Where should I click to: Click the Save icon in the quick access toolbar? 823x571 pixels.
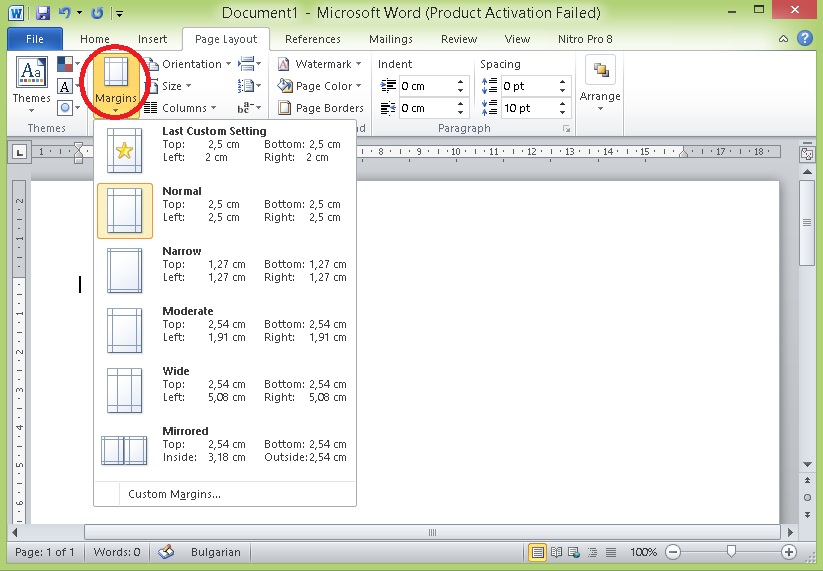[x=42, y=14]
